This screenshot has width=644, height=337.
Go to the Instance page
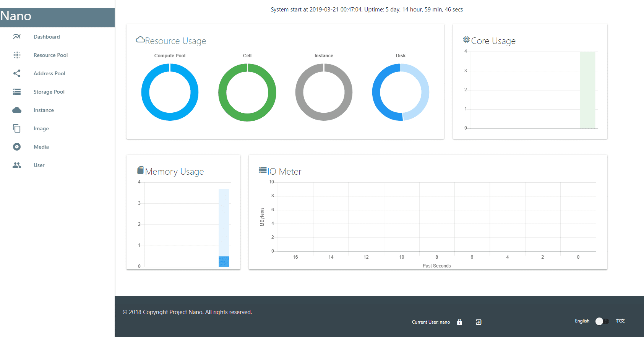[x=44, y=110]
